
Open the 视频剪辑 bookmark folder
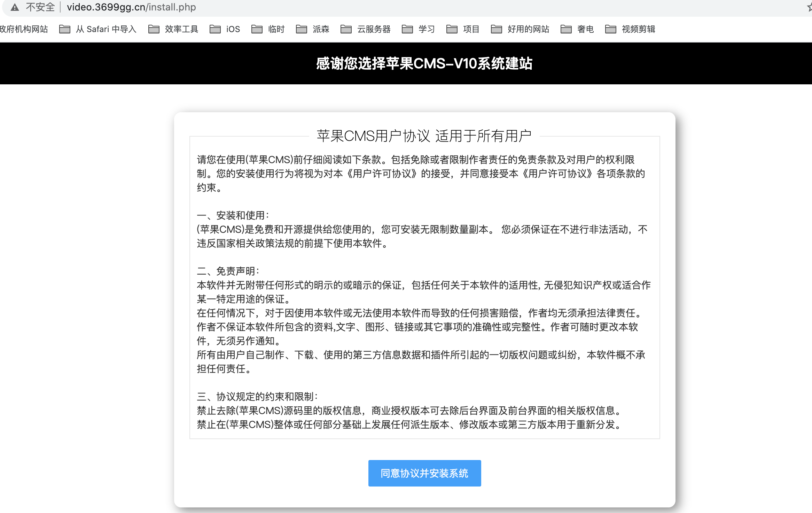click(x=630, y=29)
